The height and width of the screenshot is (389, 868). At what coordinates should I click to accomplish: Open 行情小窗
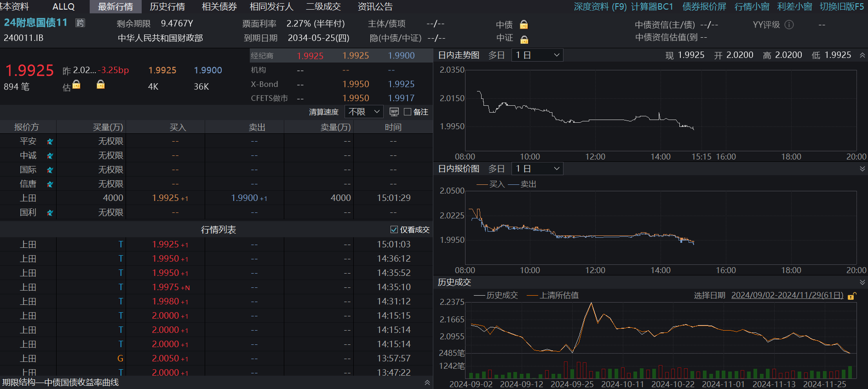click(x=752, y=6)
